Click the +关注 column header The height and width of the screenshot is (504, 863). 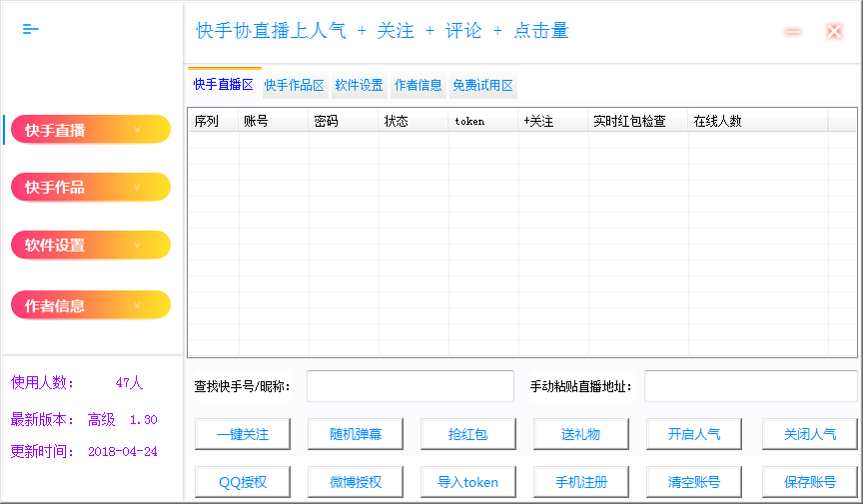click(553, 121)
